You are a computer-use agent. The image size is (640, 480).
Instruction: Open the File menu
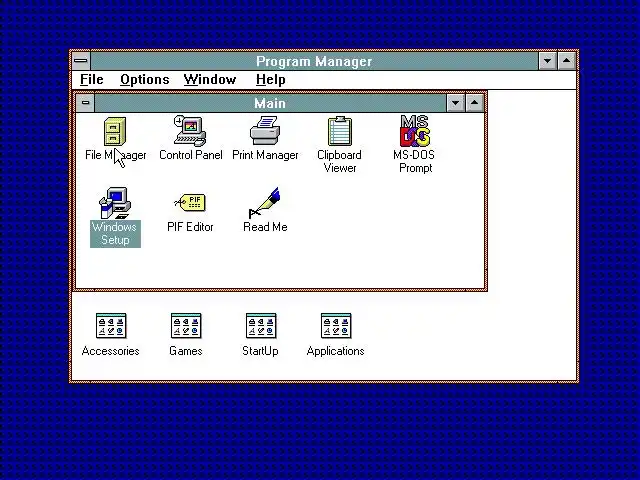91,80
